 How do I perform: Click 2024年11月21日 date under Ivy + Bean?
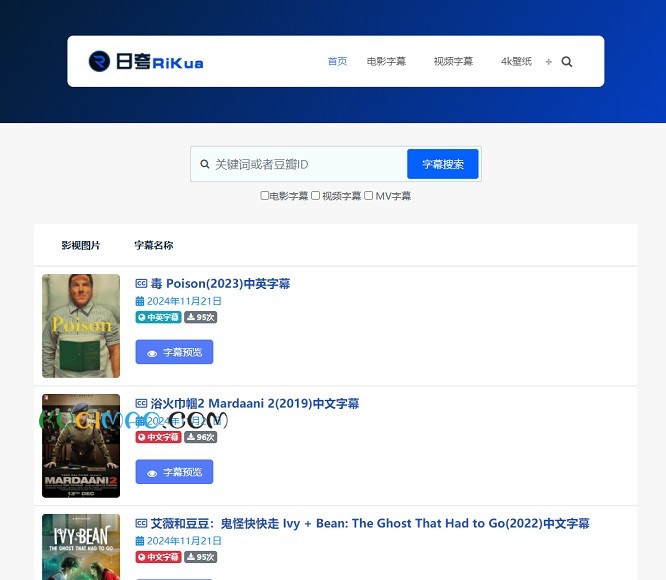click(184, 541)
